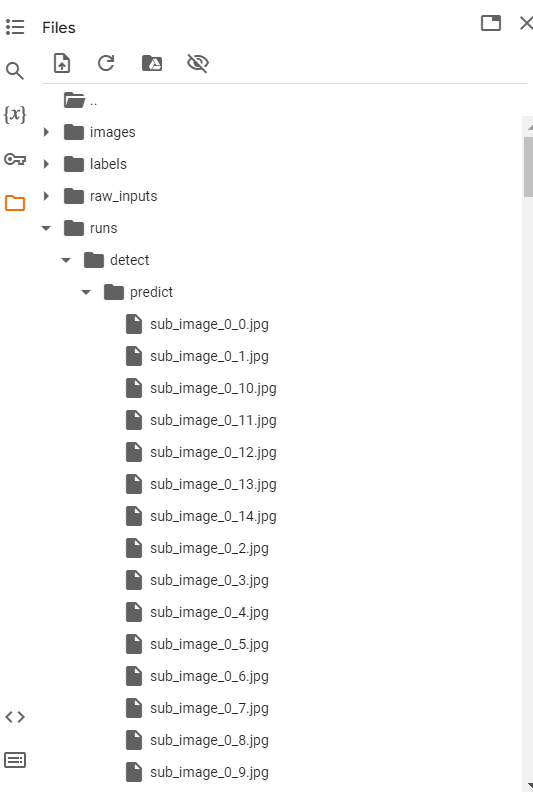Screen dimensions: 533x792
Task: Open the Secrets key icon
Action: tap(15, 160)
